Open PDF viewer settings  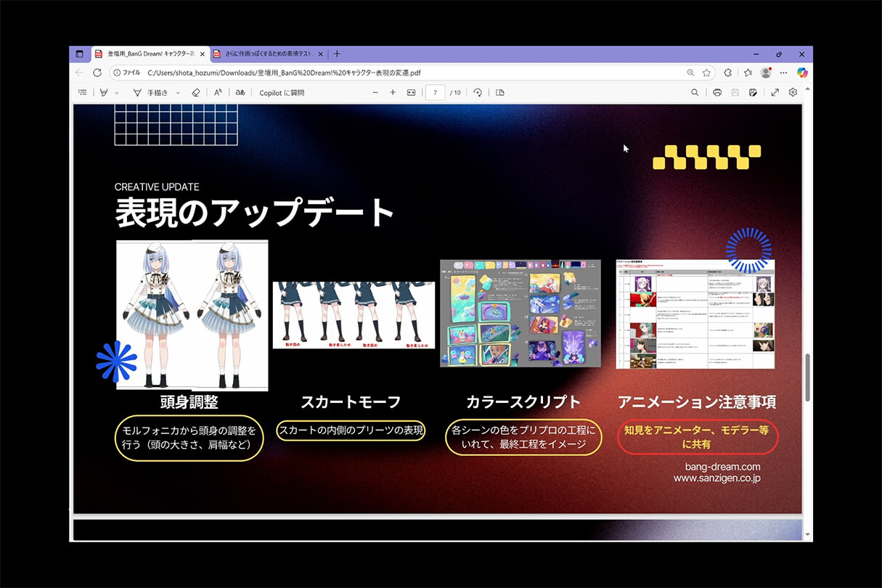click(x=793, y=92)
